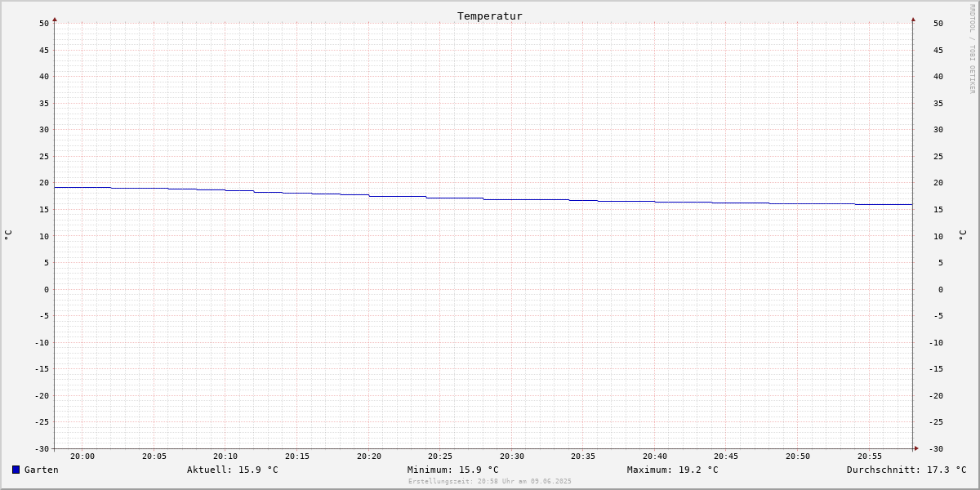
Task: Click the left axis 20 label
Action: click(44, 183)
